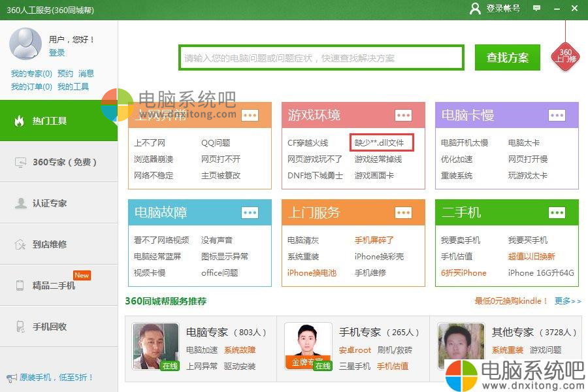This screenshot has width=588, height=392.
Task: Expand more options in 游戏环境 card
Action: coord(404,115)
